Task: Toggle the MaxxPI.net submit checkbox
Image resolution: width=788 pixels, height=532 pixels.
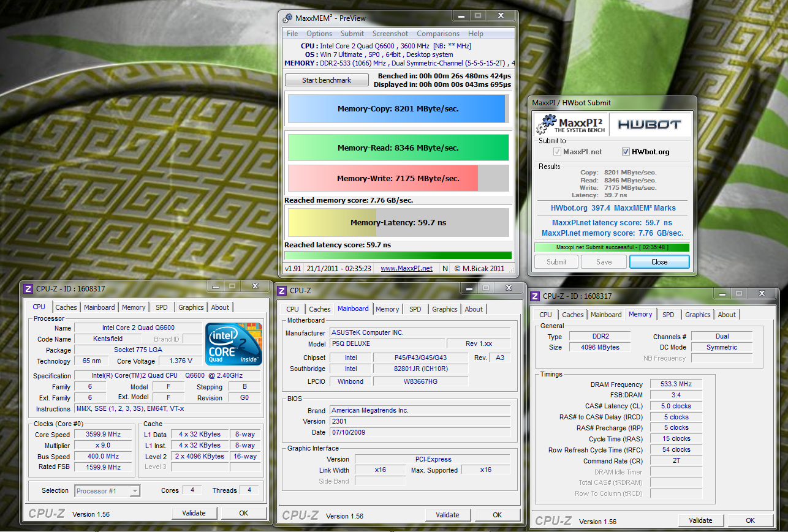Action: coord(557,152)
